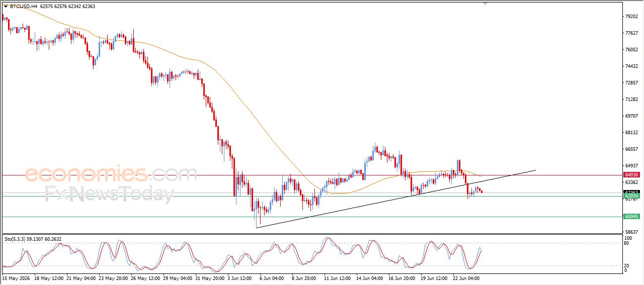Click the BTCUSD,H4 symbol title text
Screen dimensions: 644x285
pyautogui.click(x=23, y=7)
